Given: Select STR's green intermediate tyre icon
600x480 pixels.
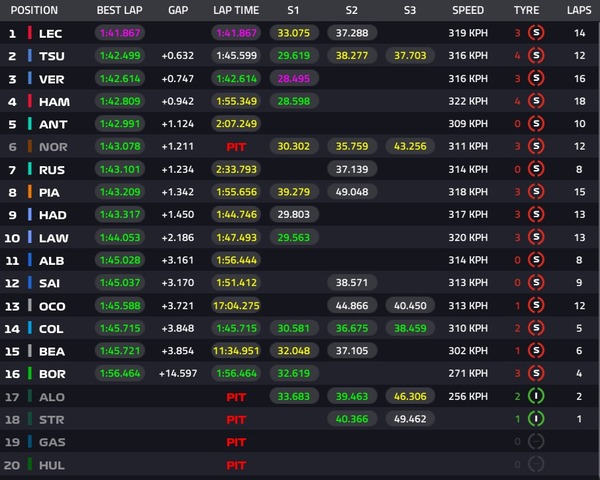Looking at the screenshot, I should coord(535,418).
